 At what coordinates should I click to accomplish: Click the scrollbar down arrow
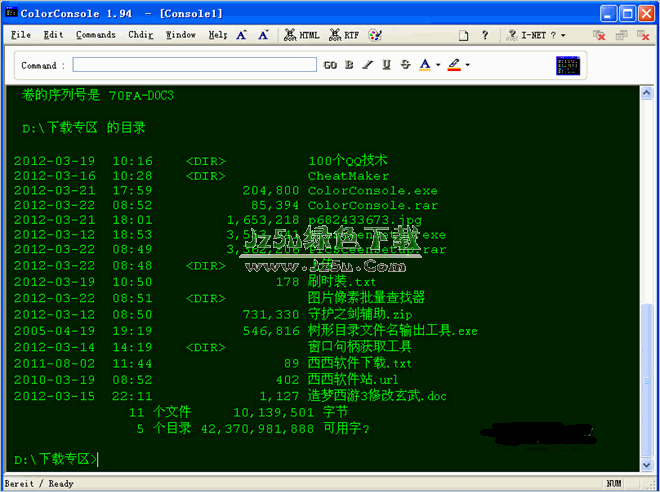tap(647, 465)
